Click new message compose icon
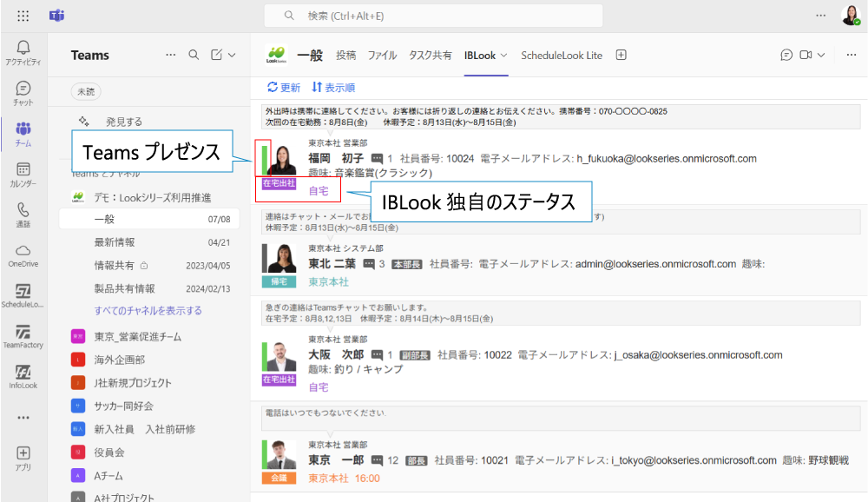 [216, 55]
